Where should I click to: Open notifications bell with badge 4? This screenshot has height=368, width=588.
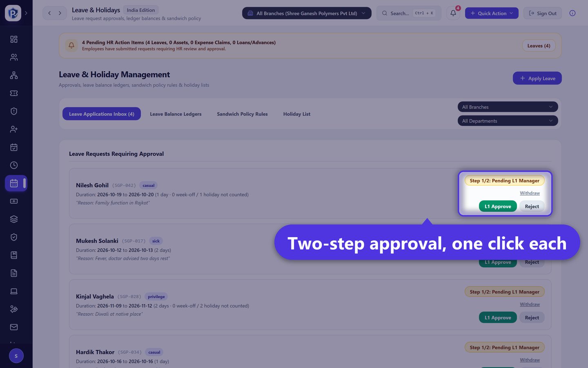[453, 13]
